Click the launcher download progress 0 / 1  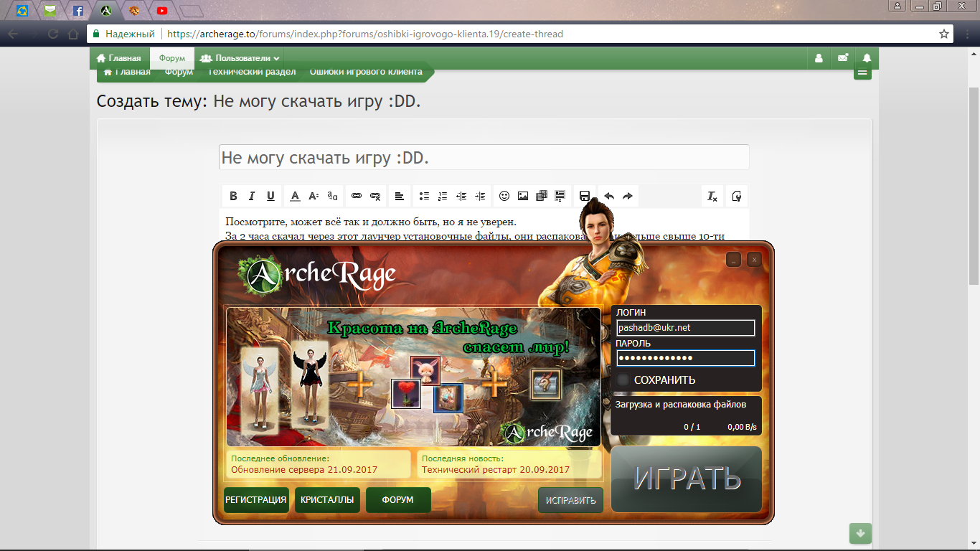click(692, 427)
